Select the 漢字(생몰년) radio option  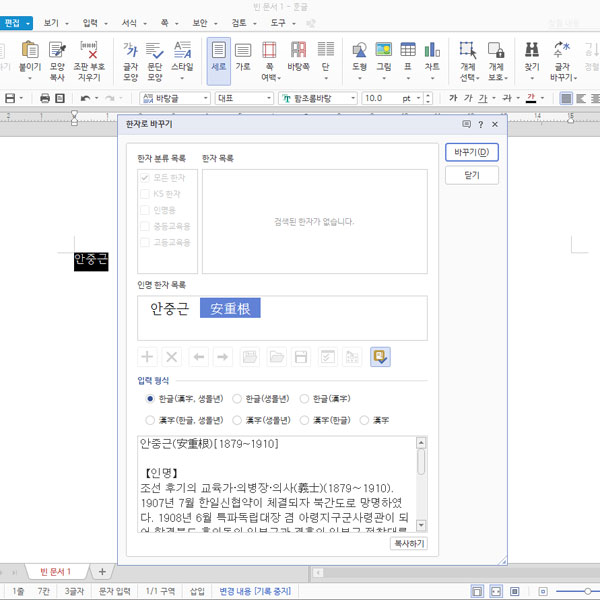click(237, 420)
